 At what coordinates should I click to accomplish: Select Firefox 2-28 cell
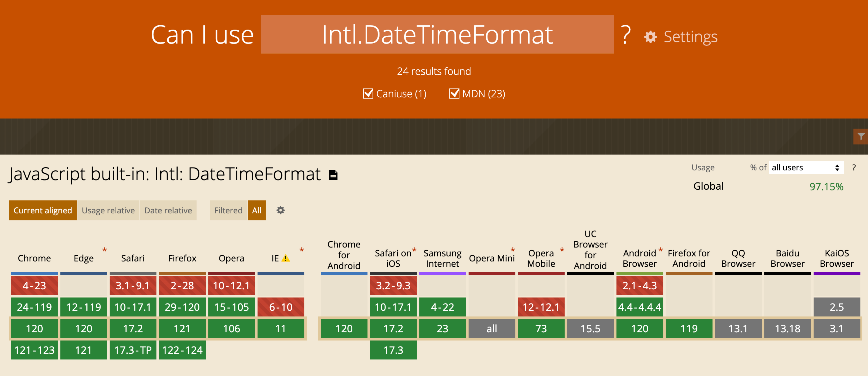182,286
